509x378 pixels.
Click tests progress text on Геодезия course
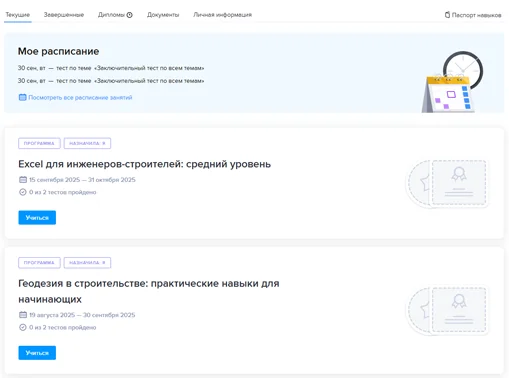(x=63, y=327)
